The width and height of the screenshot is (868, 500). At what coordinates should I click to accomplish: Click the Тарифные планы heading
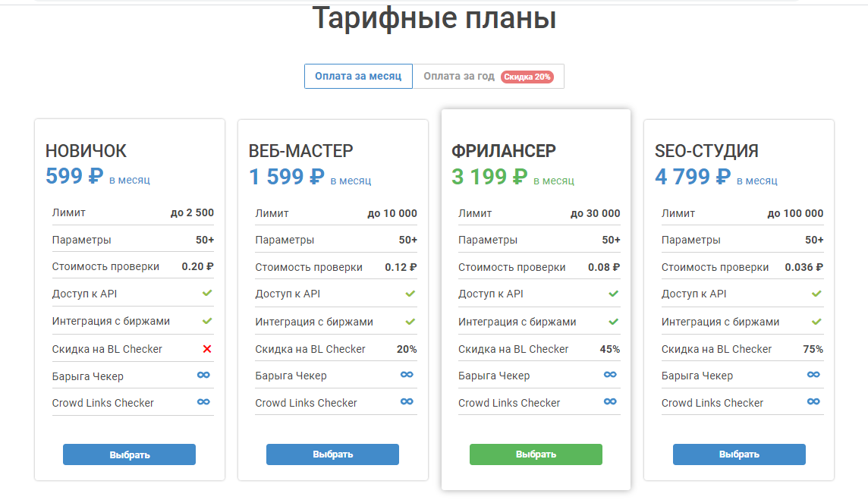pyautogui.click(x=435, y=19)
